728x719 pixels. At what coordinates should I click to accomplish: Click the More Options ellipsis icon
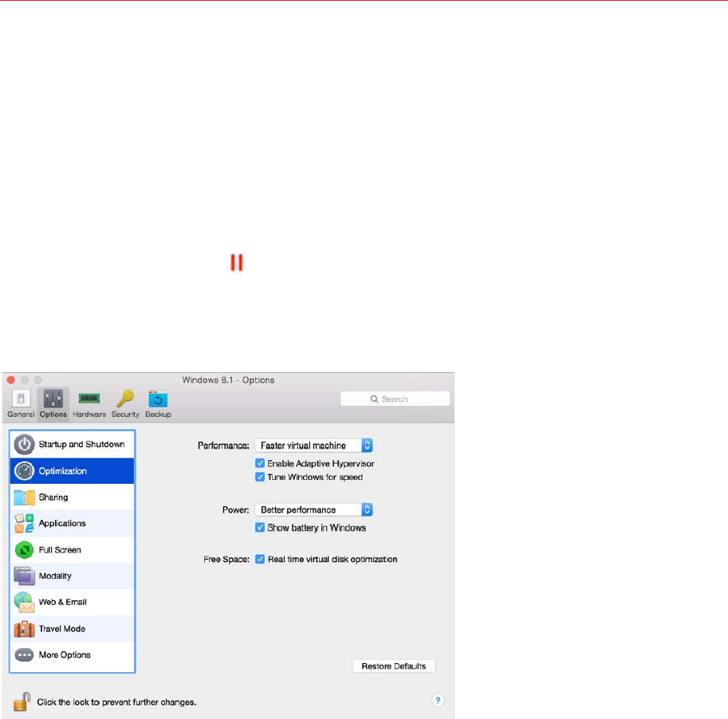24,655
